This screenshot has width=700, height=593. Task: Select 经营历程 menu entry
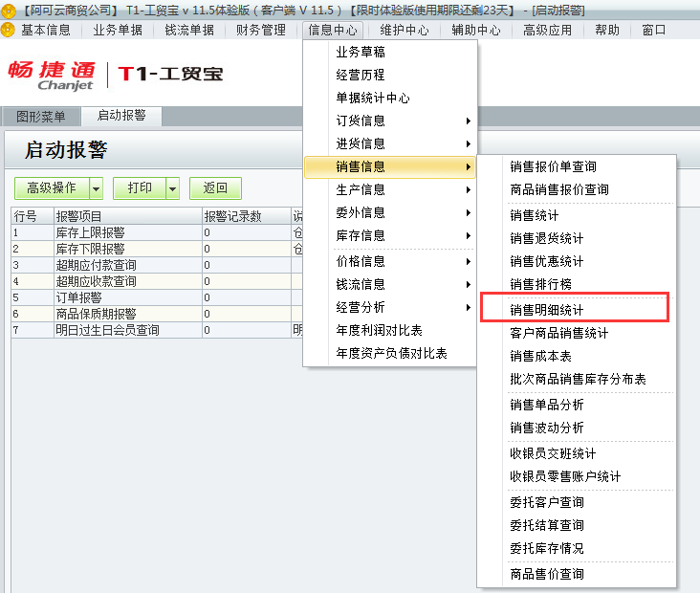coord(389,75)
